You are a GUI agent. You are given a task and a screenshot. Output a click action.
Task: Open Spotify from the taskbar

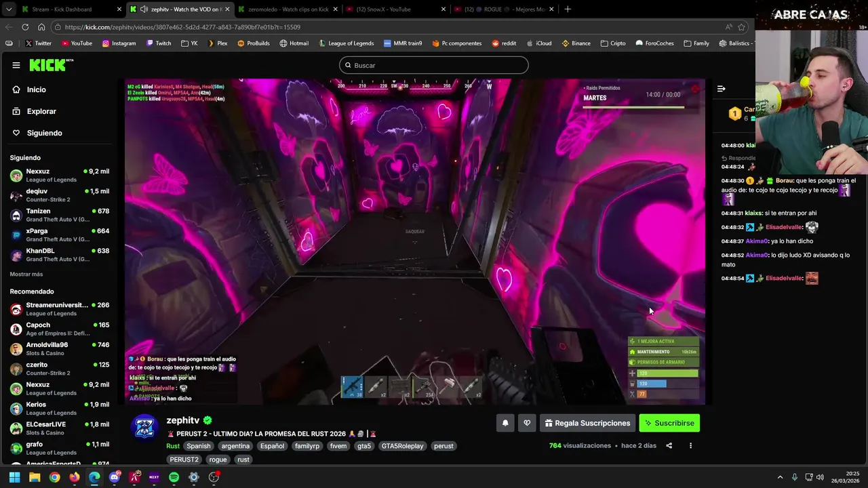[x=174, y=477]
